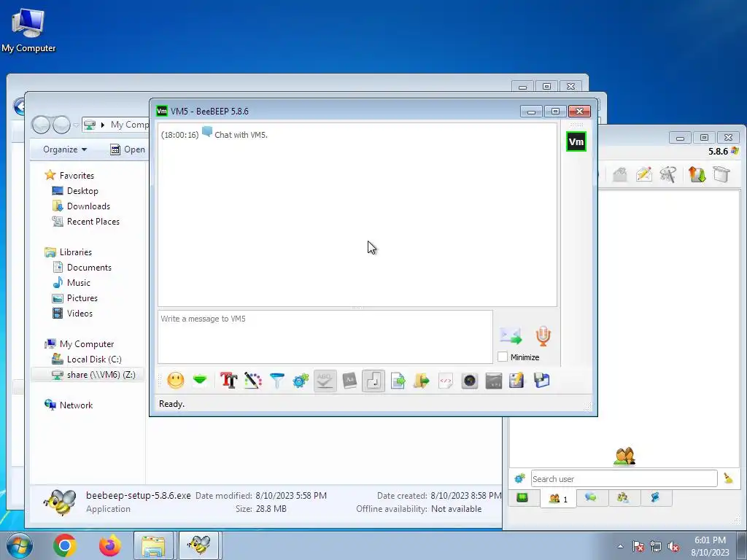
Task: Select Libraries in navigation pane
Action: click(75, 252)
